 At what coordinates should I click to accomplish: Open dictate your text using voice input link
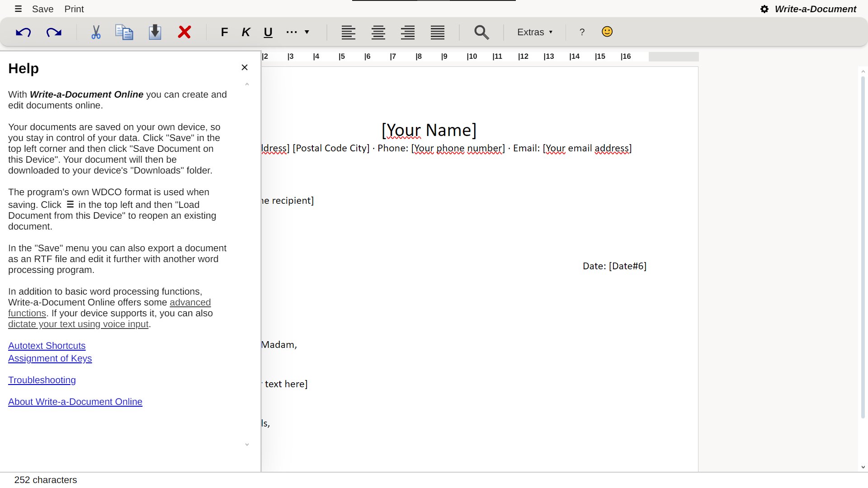78,324
